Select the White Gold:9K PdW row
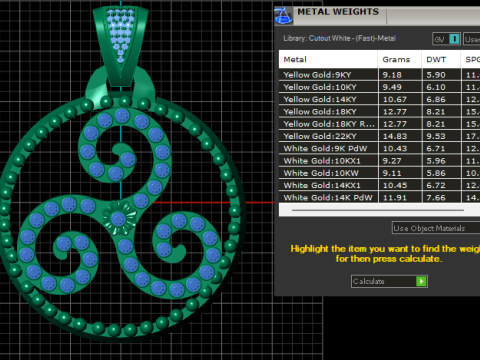Screen dimensions: 480x360 pyautogui.click(x=379, y=148)
